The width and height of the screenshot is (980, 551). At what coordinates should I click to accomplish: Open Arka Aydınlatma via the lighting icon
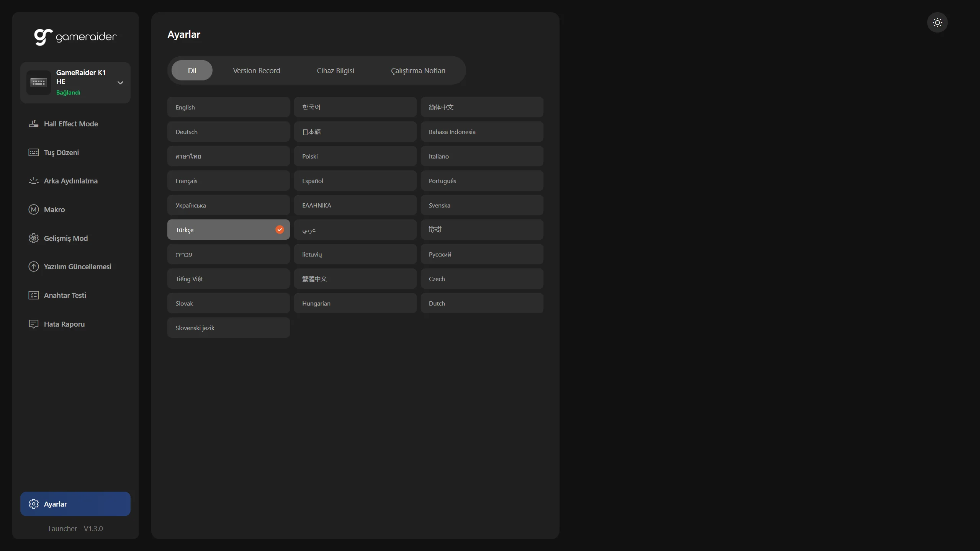34,181
